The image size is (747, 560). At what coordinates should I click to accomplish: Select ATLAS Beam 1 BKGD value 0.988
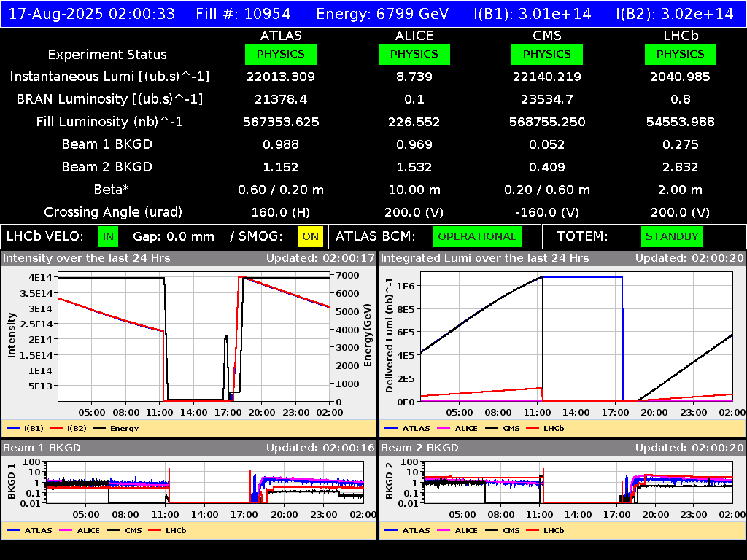(x=281, y=144)
